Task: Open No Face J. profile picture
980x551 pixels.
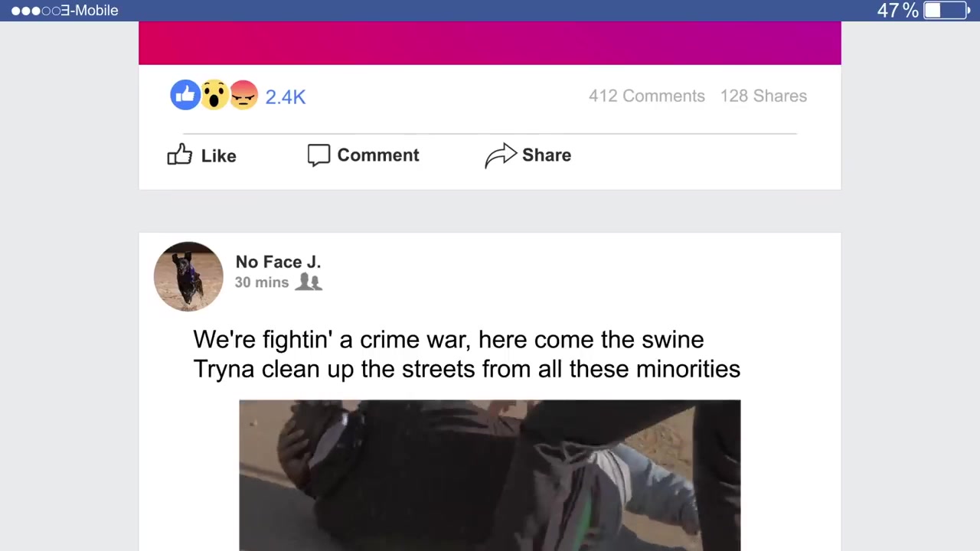Action: tap(188, 276)
